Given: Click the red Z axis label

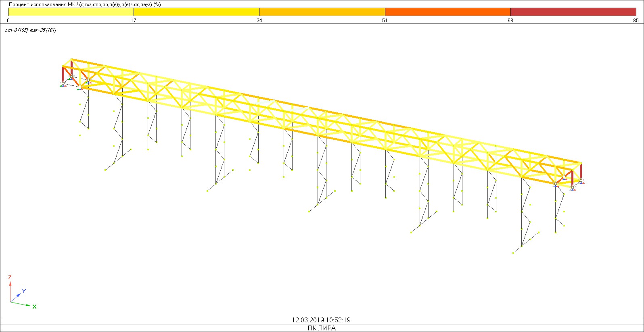Looking at the screenshot, I should click(10, 277).
